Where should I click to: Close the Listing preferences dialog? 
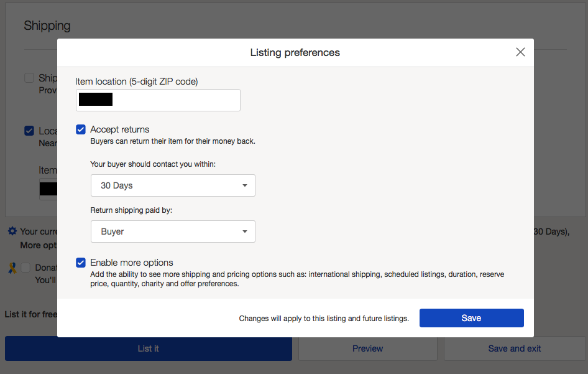(x=521, y=52)
